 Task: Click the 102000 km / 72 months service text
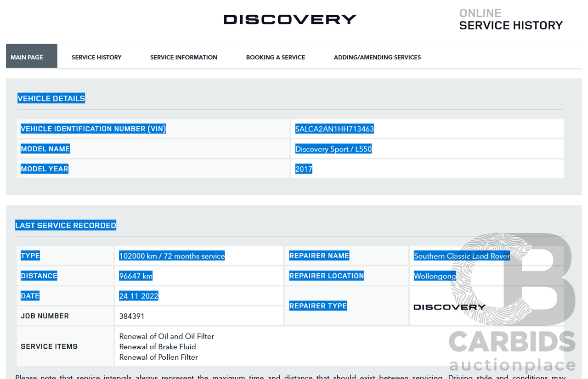172,256
